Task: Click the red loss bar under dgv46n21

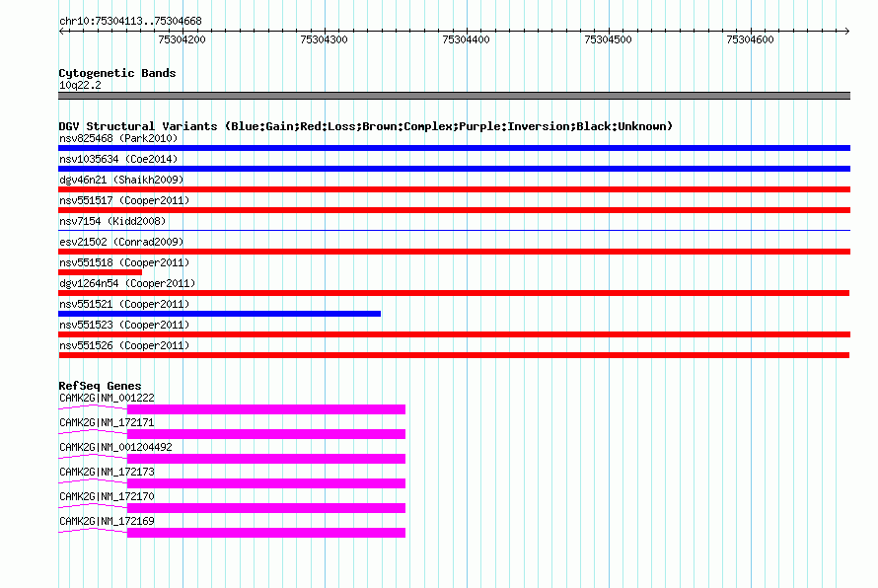Action: 454,189
